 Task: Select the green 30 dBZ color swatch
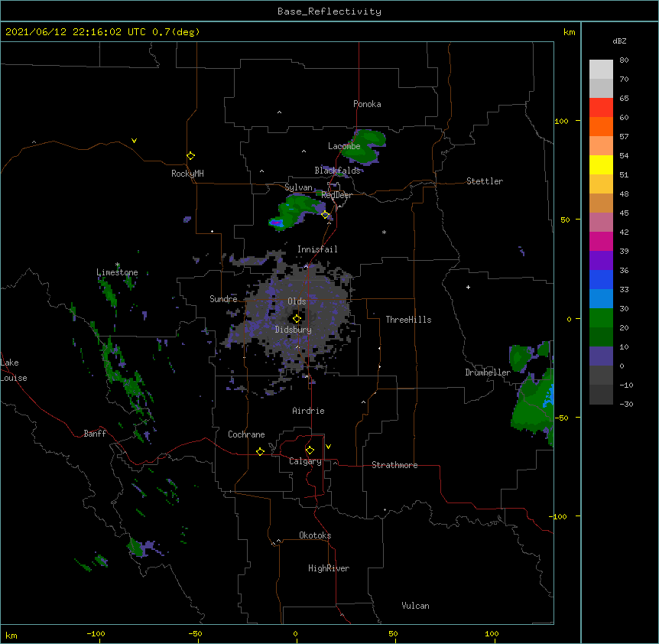(x=601, y=318)
